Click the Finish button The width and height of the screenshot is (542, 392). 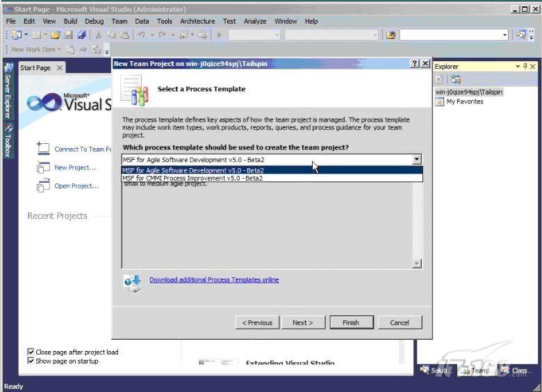coord(351,322)
